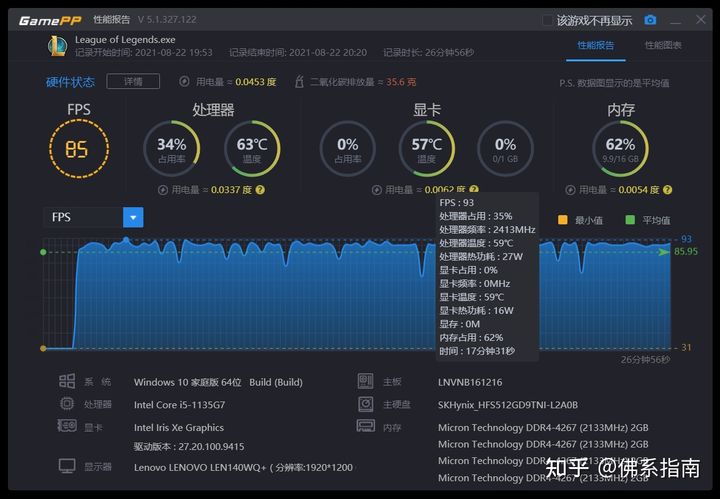Click the driver version 27.20.100.9415 text
Screen dimensions: 720x499
189,446
